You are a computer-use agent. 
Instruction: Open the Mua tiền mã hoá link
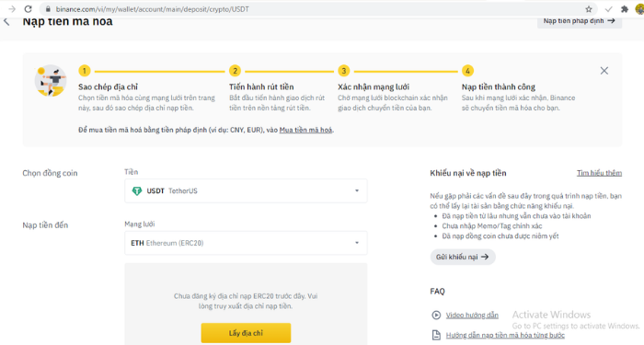click(x=305, y=130)
